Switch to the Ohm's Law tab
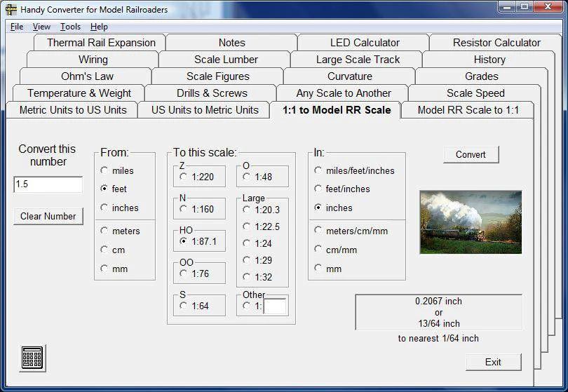Viewport: 568px width, 392px height. coord(87,76)
